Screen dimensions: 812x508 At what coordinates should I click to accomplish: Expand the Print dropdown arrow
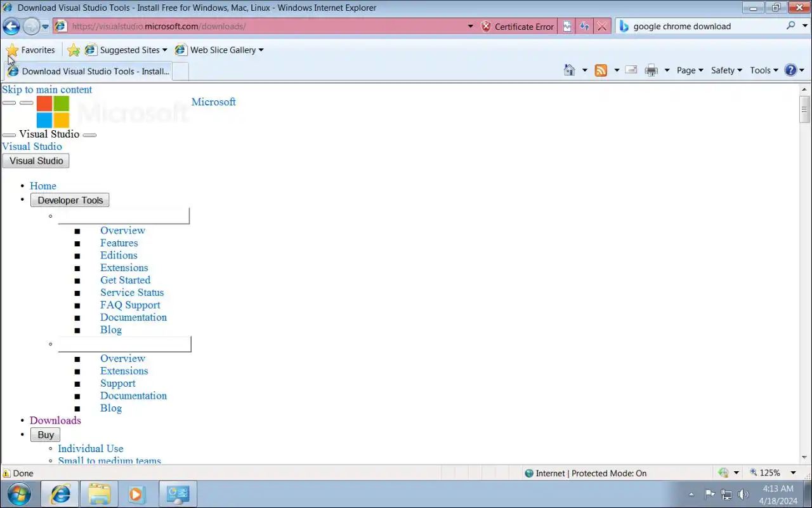click(x=667, y=70)
